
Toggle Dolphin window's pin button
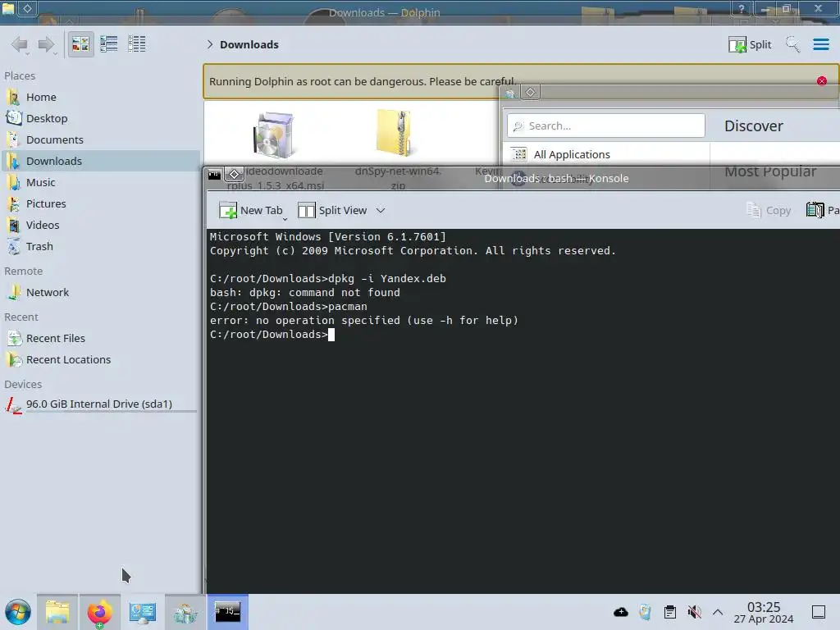[x=27, y=8]
